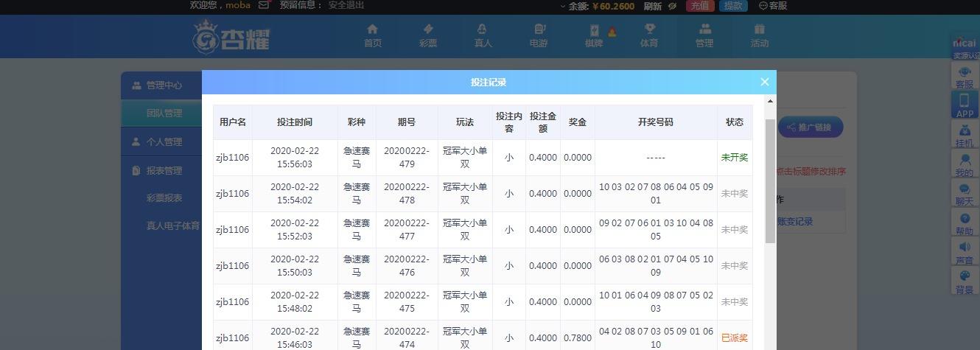Click the 投注金额 column header
The image size is (980, 350).
[x=543, y=122]
